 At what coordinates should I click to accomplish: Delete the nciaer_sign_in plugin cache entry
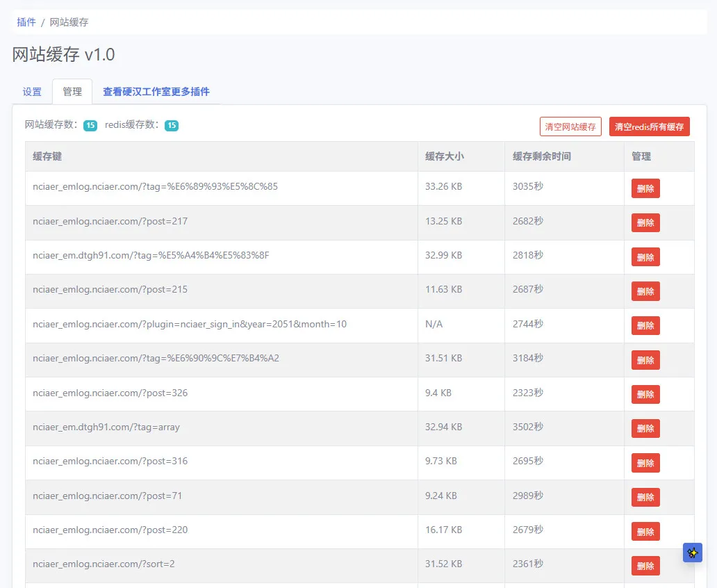pyautogui.click(x=645, y=325)
